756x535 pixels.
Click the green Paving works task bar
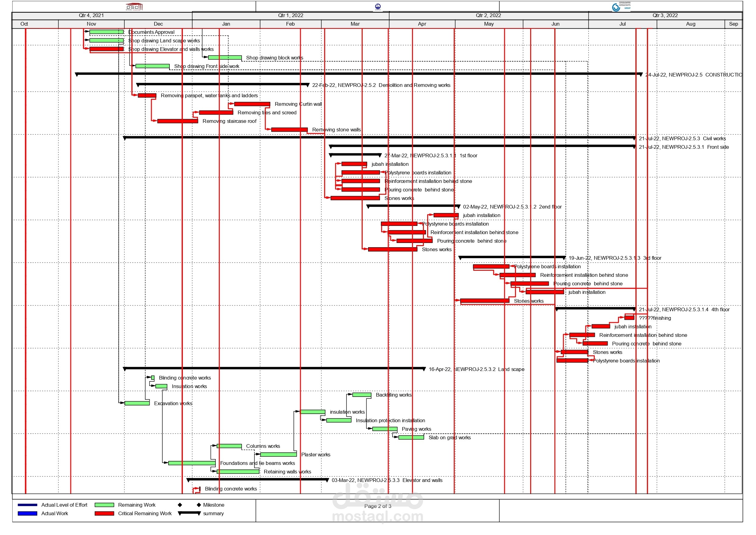point(385,429)
